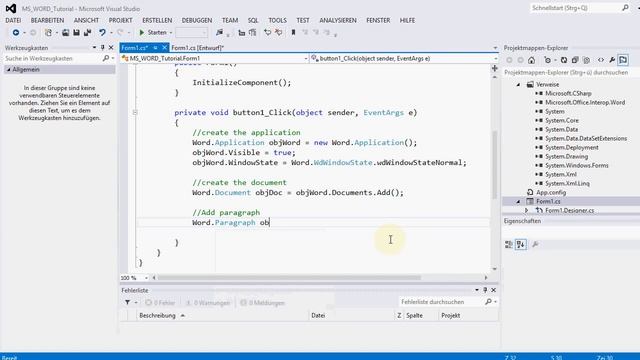Click property pages wrench in Eigenschaften panel

click(x=535, y=244)
